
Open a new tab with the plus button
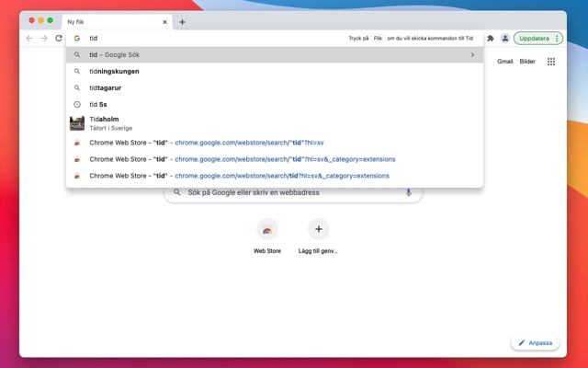pyautogui.click(x=182, y=22)
